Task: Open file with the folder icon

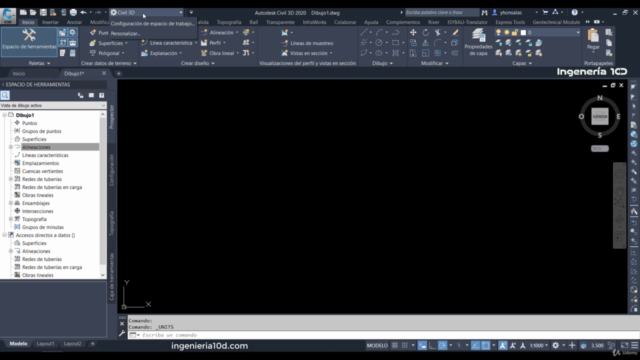Action: (33, 13)
